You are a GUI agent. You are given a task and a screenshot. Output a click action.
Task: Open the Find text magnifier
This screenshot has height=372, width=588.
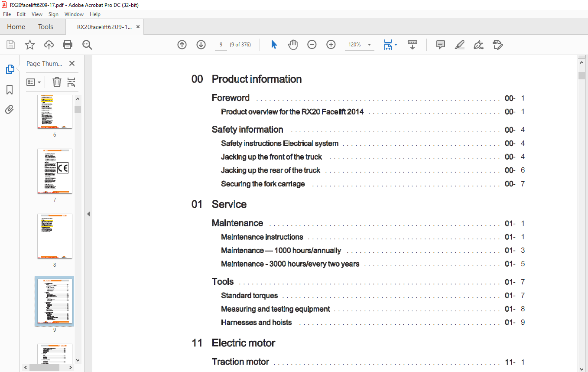(x=87, y=45)
